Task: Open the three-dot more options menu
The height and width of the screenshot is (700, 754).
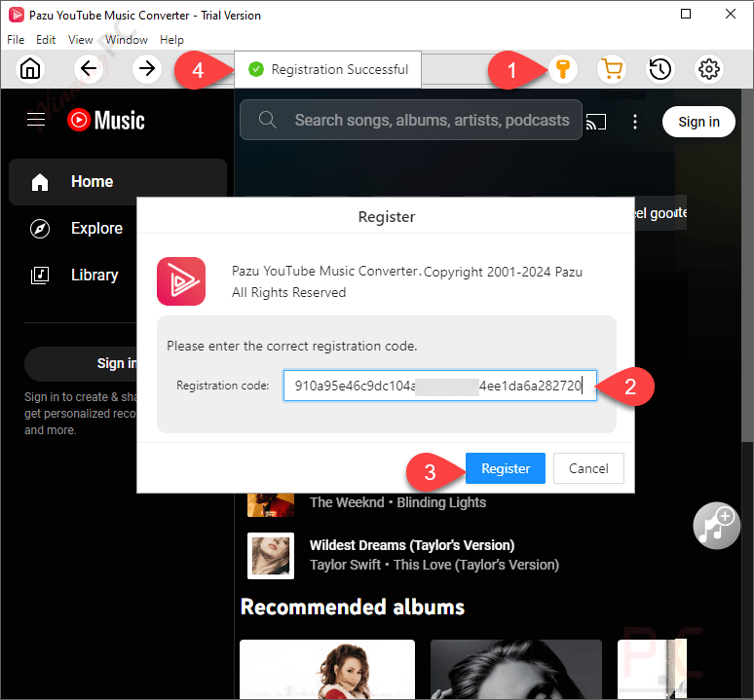Action: click(635, 122)
